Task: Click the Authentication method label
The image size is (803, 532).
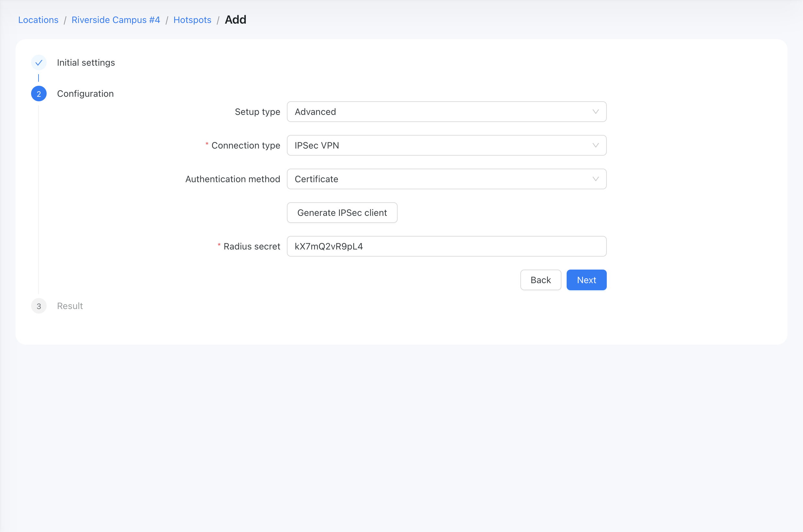Action: tap(232, 179)
